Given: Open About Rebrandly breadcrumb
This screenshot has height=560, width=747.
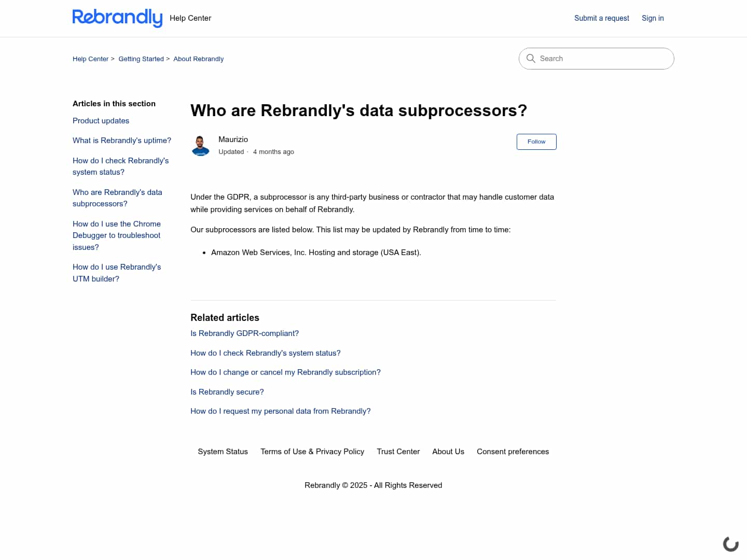Looking at the screenshot, I should point(198,59).
